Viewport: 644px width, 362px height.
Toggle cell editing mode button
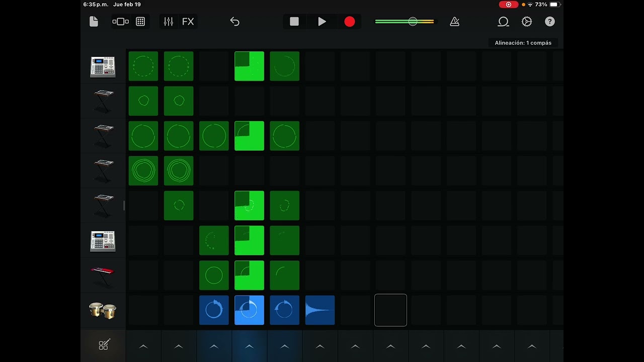point(104,345)
